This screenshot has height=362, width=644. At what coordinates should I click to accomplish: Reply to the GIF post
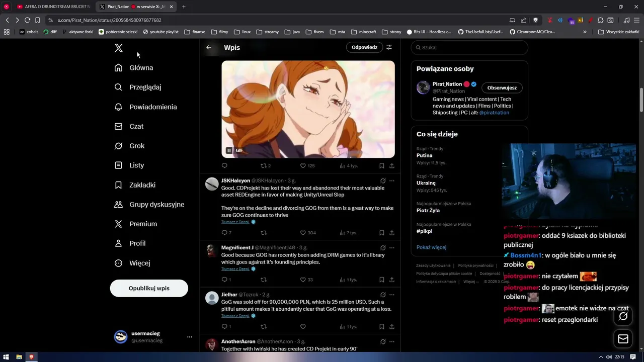[x=224, y=165]
